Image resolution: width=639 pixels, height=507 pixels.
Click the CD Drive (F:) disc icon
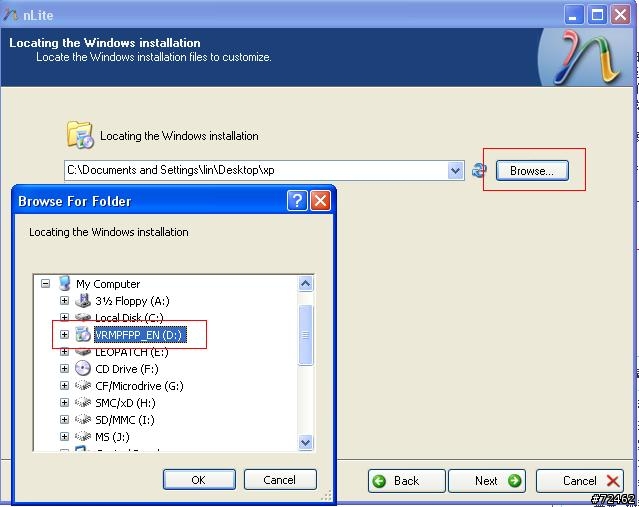click(x=83, y=368)
